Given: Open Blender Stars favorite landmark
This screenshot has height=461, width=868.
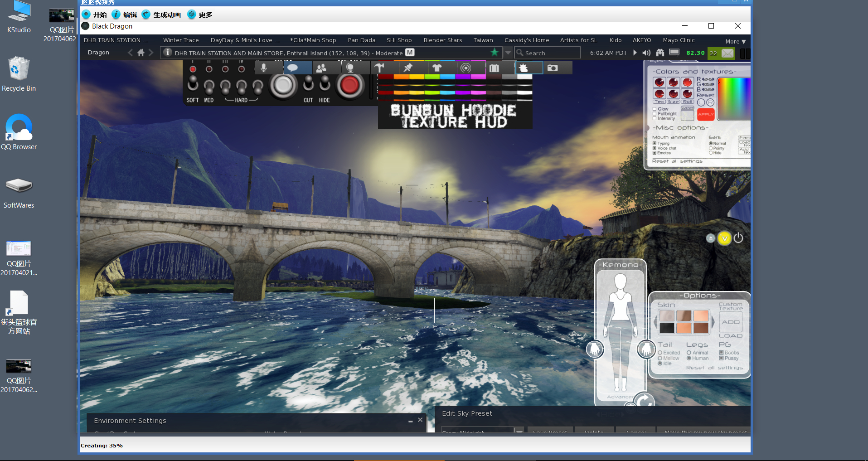Looking at the screenshot, I should pyautogui.click(x=443, y=40).
